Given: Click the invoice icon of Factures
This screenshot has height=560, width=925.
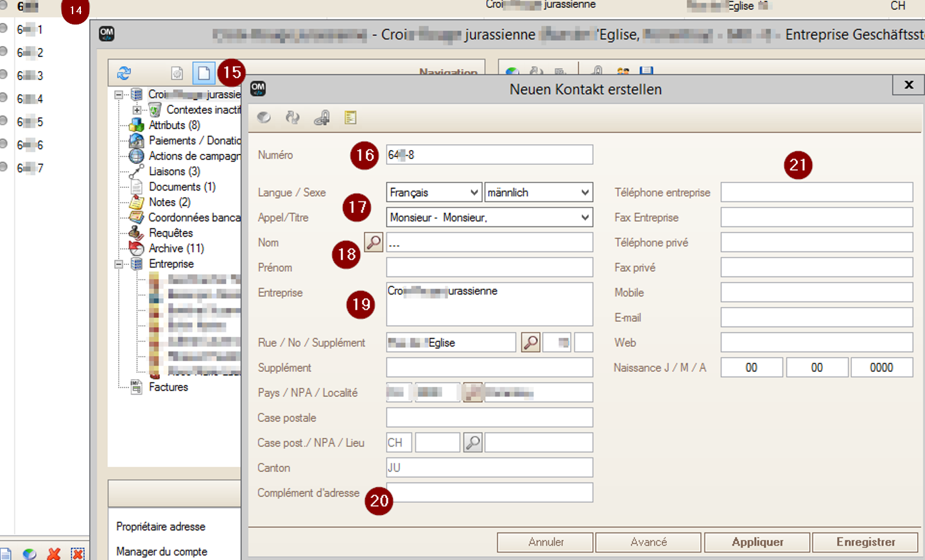Looking at the screenshot, I should tap(136, 387).
